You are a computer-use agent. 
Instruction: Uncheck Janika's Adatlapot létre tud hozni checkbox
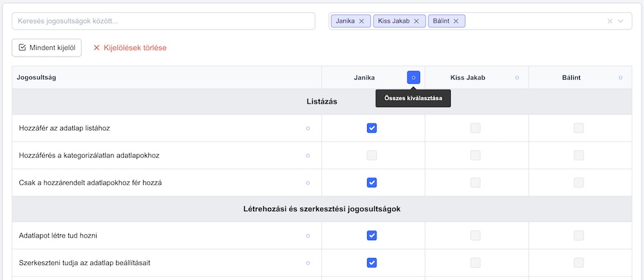pyautogui.click(x=372, y=236)
